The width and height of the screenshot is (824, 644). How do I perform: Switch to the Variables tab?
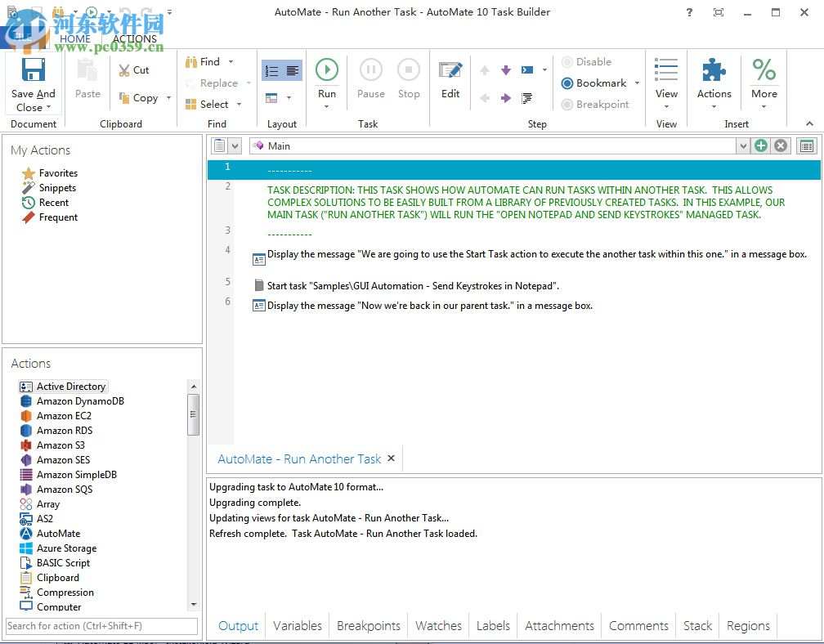[298, 626]
